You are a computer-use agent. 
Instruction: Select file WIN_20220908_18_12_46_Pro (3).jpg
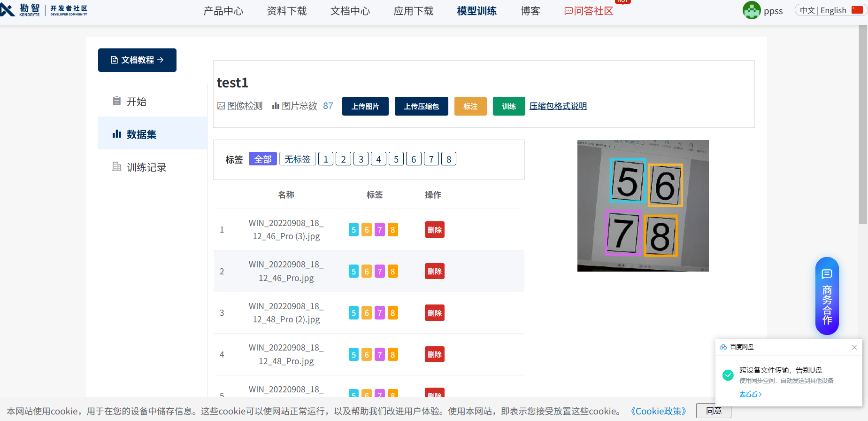[x=286, y=230]
